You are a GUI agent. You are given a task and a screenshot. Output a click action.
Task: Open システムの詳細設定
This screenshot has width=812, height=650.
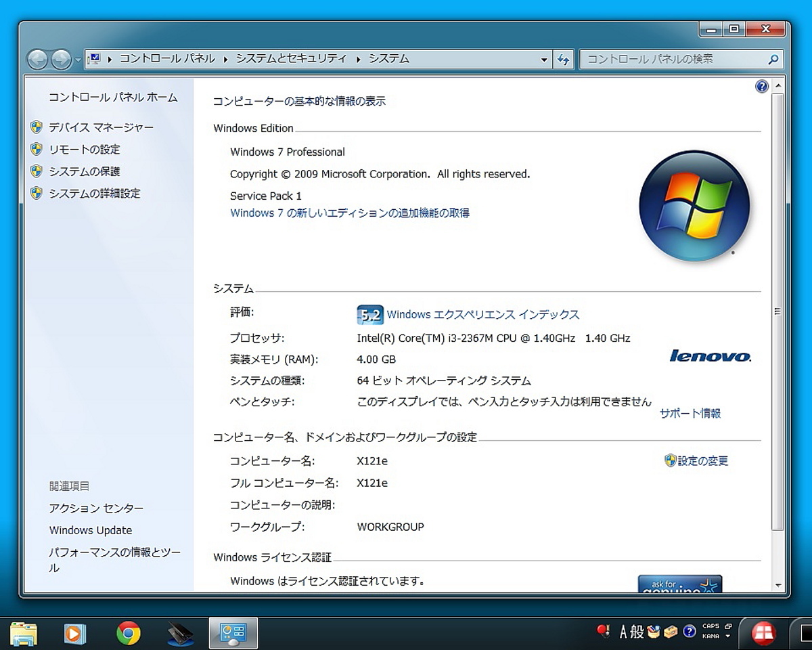[x=95, y=194]
